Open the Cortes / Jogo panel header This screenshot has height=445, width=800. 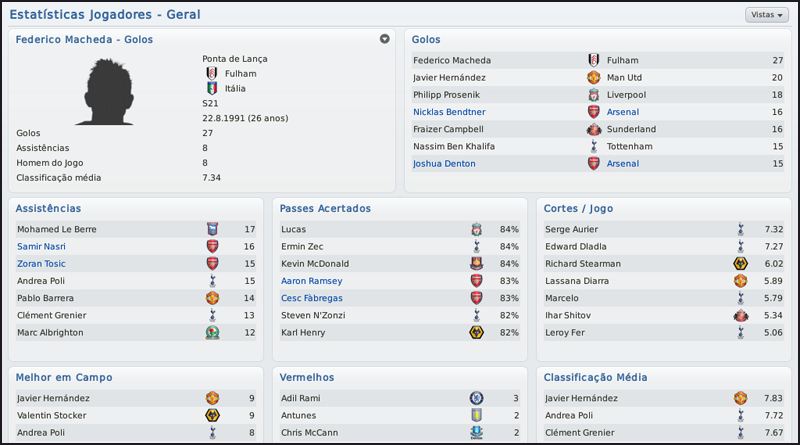578,208
